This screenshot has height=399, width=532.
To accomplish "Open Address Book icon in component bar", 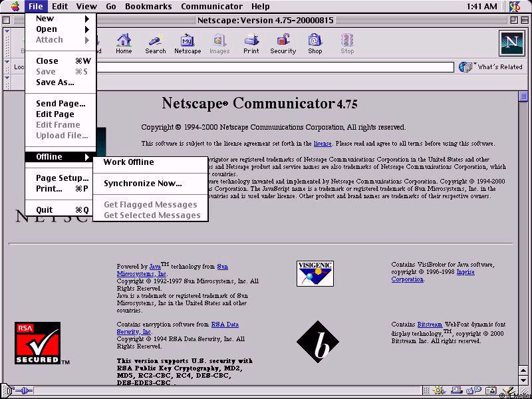I will tap(490, 390).
